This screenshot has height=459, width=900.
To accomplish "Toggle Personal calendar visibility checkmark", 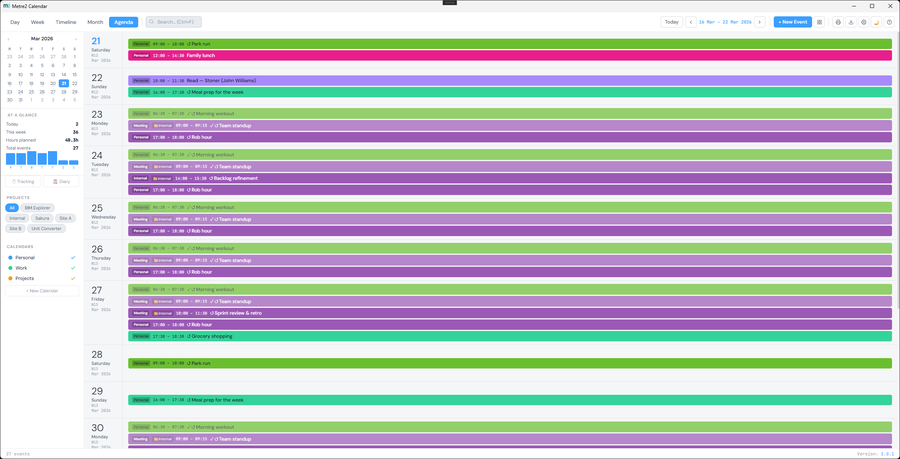I will tap(73, 258).
